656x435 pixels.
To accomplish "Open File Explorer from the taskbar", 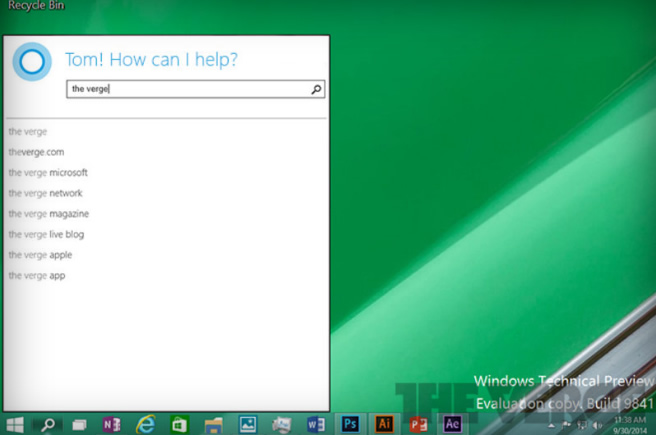I will pyautogui.click(x=213, y=425).
